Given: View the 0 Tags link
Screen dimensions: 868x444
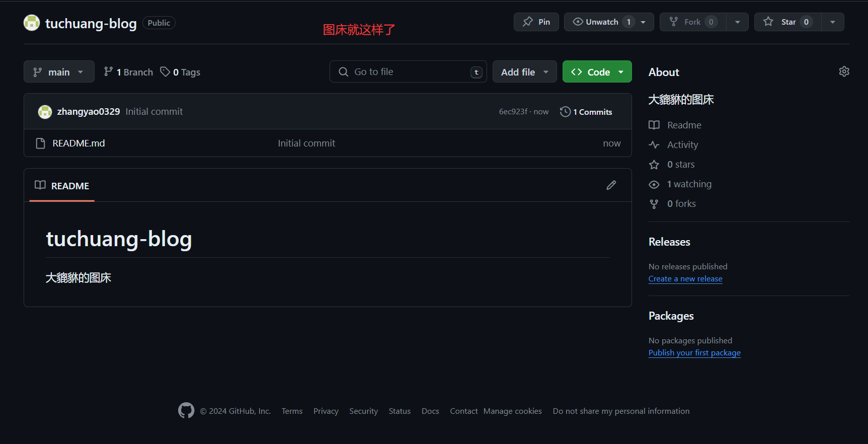Looking at the screenshot, I should (180, 72).
